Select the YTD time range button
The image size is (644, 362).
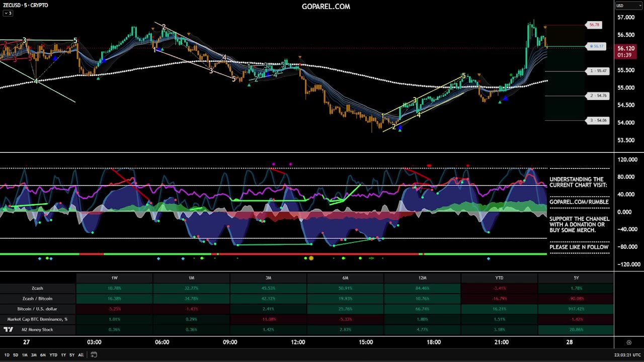53,355
